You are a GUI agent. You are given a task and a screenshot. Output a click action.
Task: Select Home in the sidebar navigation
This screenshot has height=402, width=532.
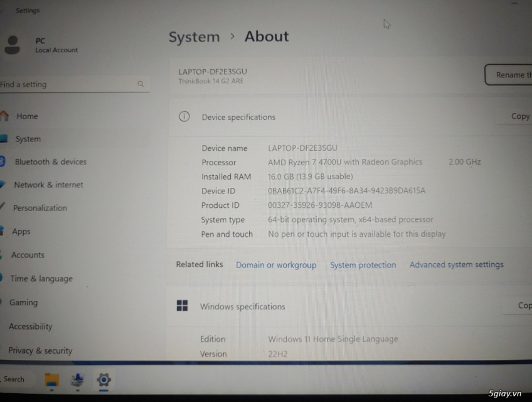pyautogui.click(x=28, y=116)
